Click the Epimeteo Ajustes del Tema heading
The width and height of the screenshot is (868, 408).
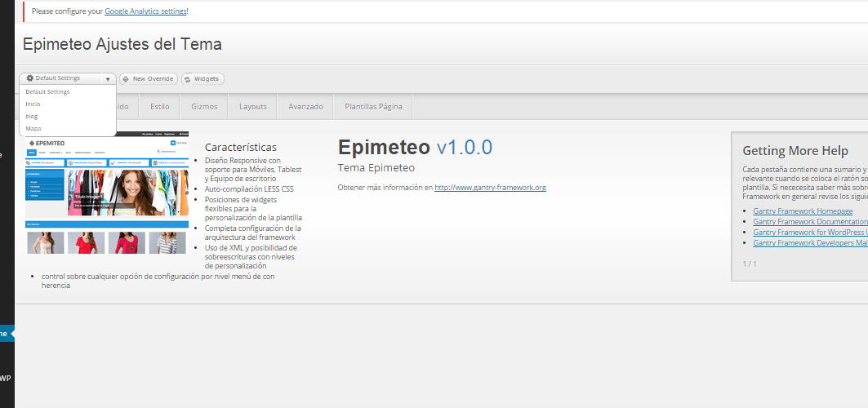pyautogui.click(x=122, y=44)
